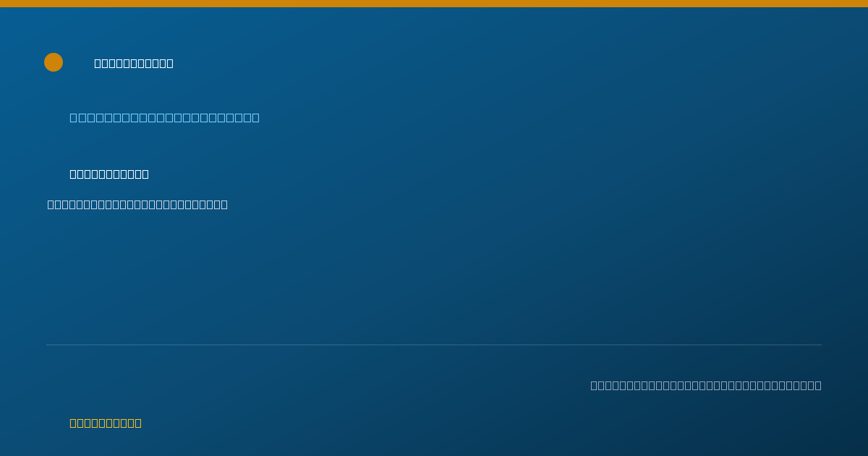
Task: Select the gray right-aligned footer text
Action: click(x=706, y=385)
